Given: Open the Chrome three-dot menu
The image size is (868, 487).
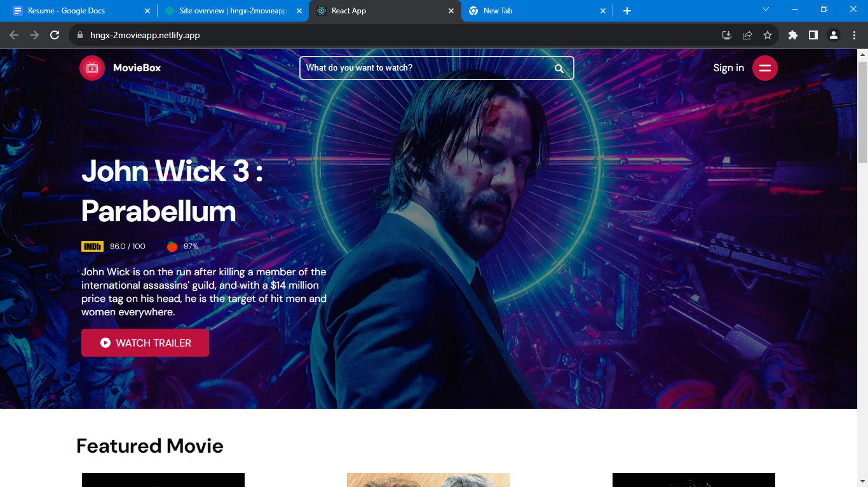Looking at the screenshot, I should coord(854,35).
